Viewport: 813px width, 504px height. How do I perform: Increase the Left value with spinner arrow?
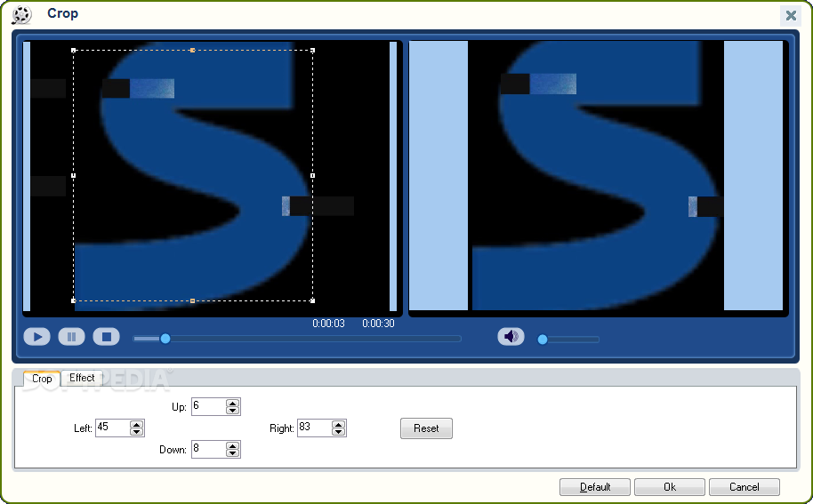tap(137, 425)
